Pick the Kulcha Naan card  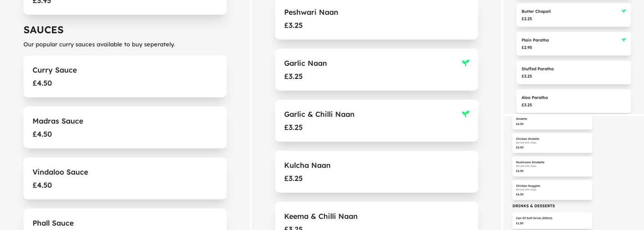376,172
